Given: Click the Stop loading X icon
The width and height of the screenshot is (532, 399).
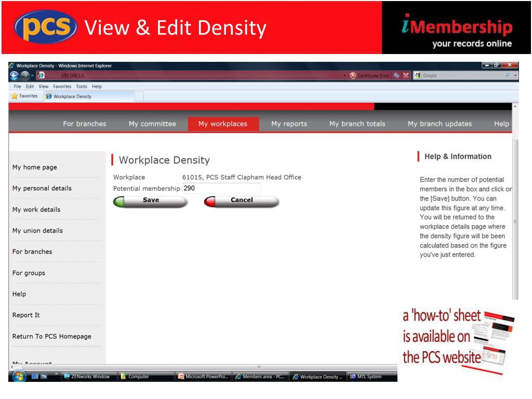Looking at the screenshot, I should tap(406, 75).
